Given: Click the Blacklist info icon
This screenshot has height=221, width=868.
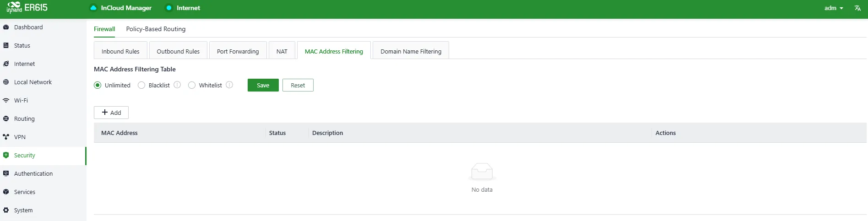Looking at the screenshot, I should point(177,85).
